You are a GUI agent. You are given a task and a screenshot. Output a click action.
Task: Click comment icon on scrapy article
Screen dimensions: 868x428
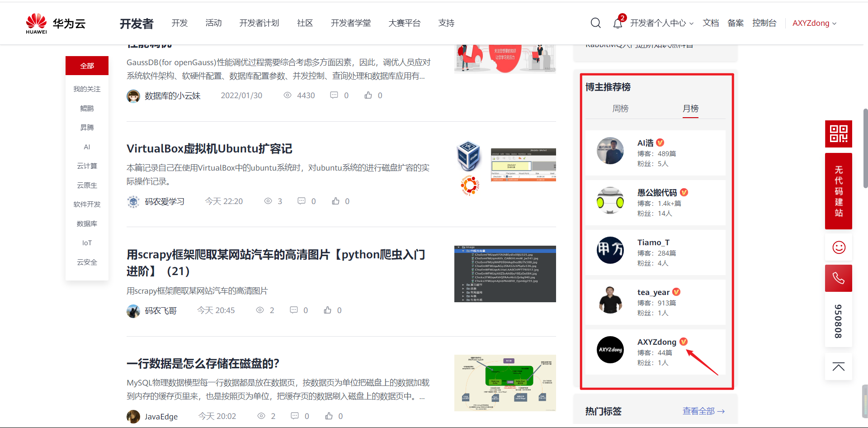click(294, 310)
